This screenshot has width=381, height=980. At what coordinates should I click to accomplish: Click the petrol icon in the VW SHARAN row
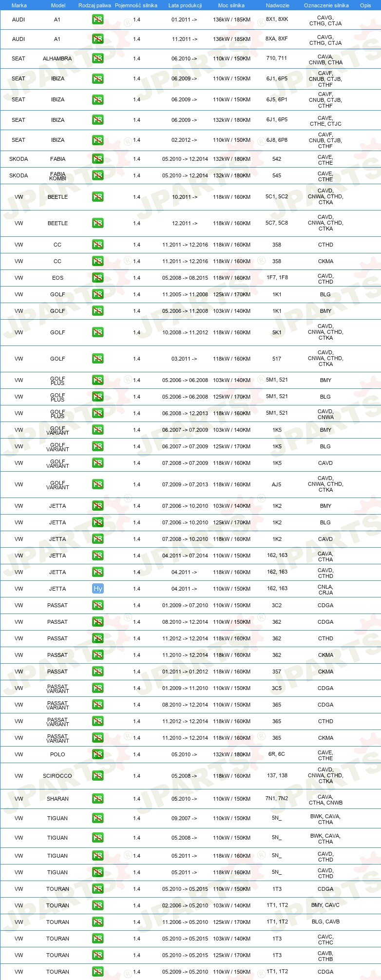click(x=97, y=799)
